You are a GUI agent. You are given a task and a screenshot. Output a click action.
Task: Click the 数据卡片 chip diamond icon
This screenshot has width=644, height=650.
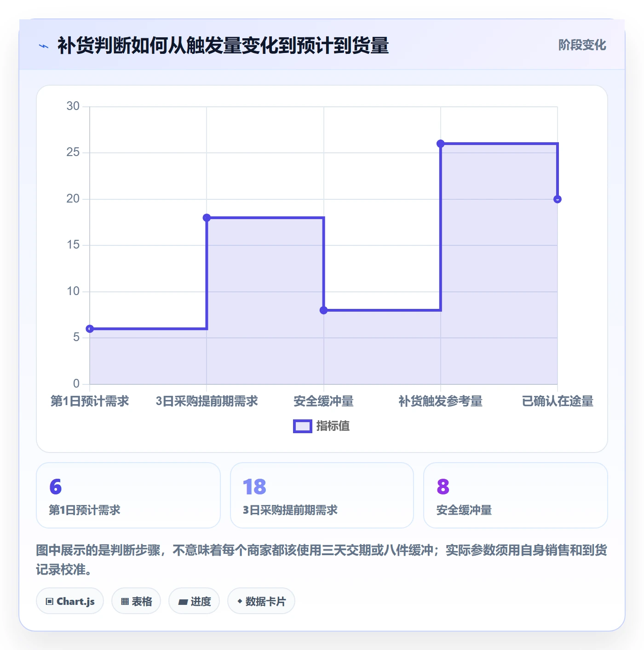[240, 601]
